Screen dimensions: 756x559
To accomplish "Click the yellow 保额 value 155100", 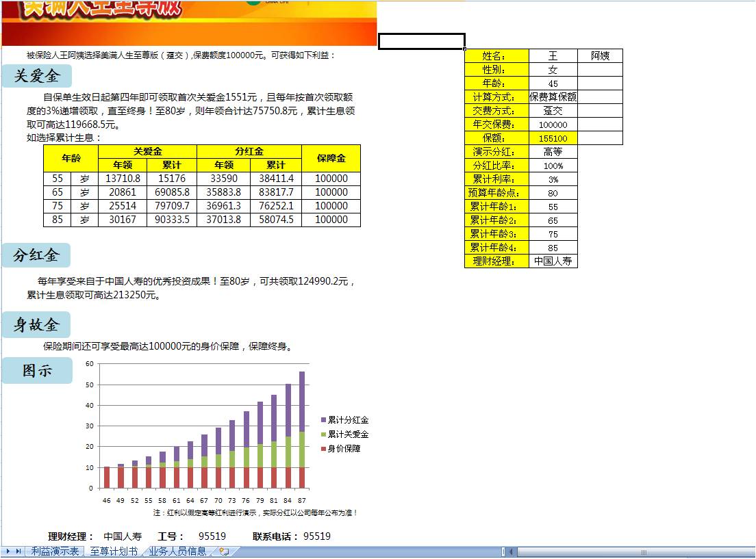I will (553, 138).
